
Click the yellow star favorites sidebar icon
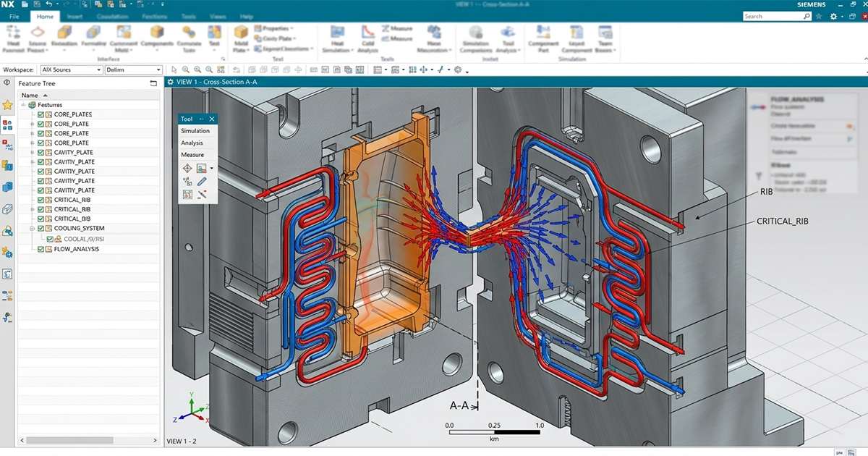7,105
